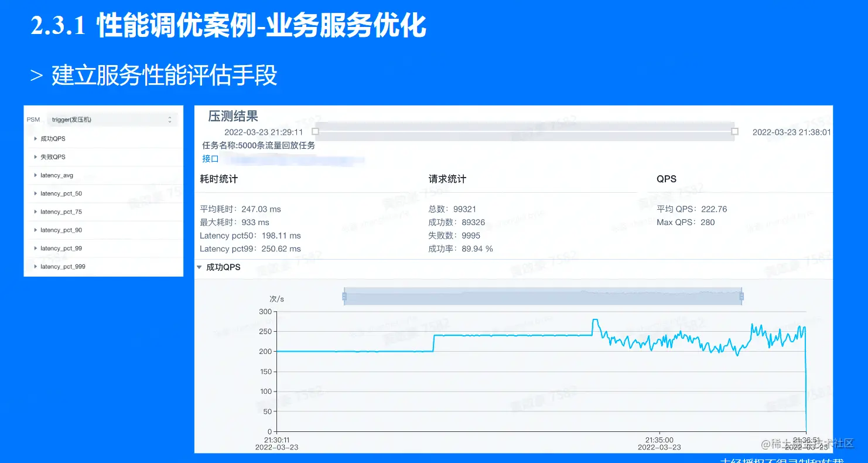Click the 次/s unit label

click(276, 299)
